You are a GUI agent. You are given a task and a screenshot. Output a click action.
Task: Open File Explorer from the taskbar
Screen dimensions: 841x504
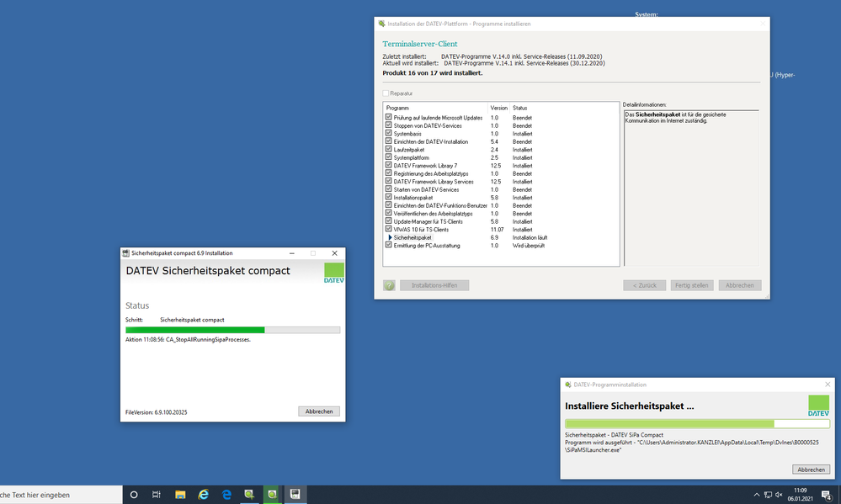(x=180, y=495)
